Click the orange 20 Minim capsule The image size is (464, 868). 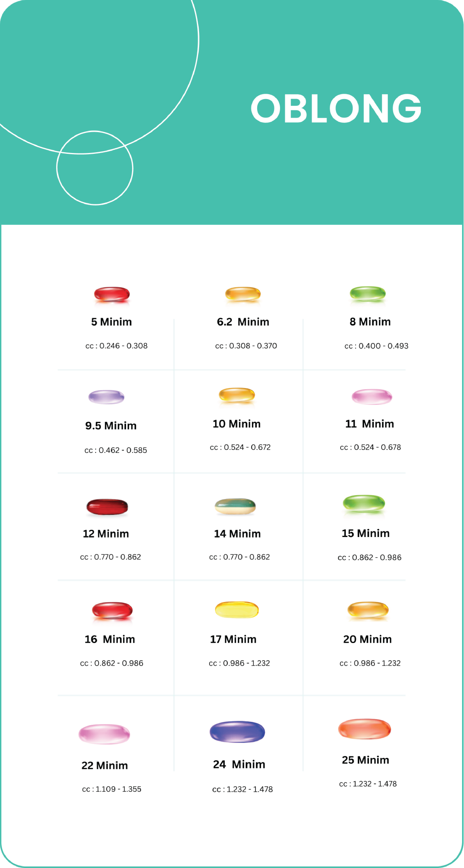368,610
